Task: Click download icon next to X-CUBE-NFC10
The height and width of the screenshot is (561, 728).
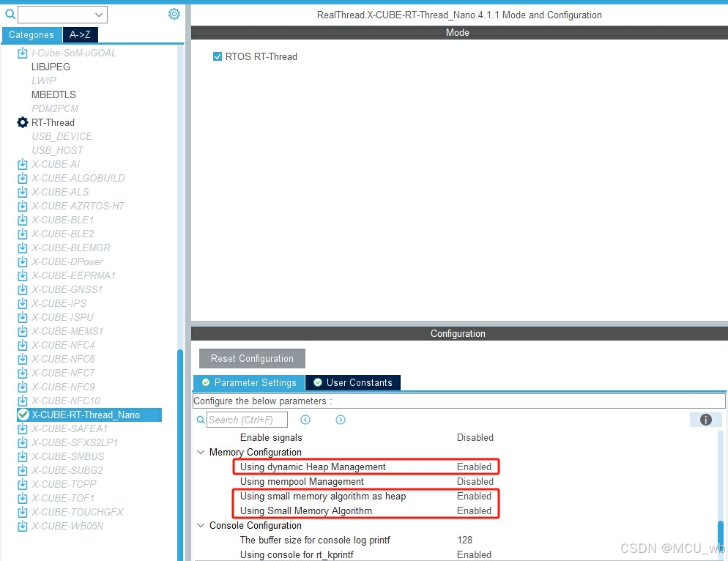Action: (x=22, y=401)
